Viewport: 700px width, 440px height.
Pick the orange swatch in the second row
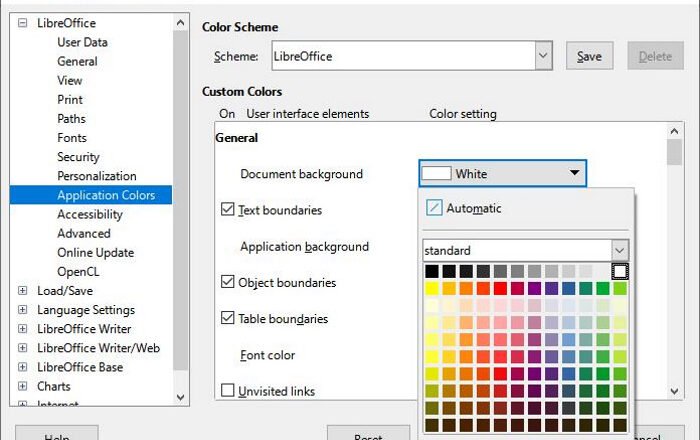click(466, 288)
